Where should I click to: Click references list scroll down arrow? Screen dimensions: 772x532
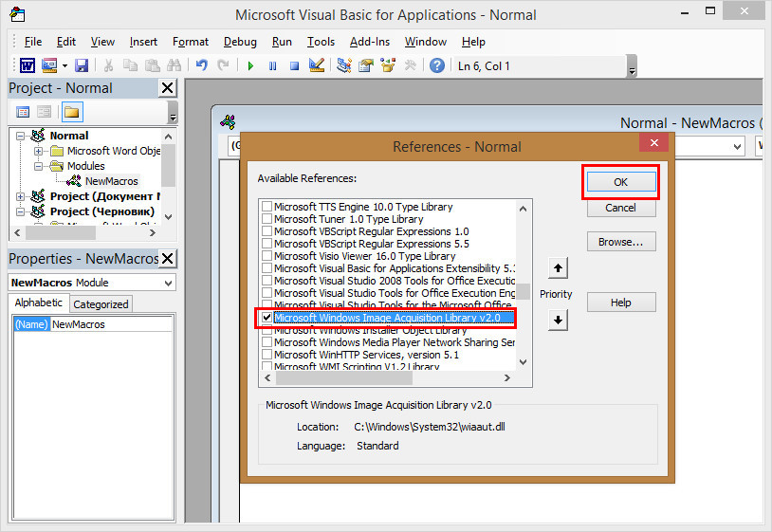coord(524,362)
